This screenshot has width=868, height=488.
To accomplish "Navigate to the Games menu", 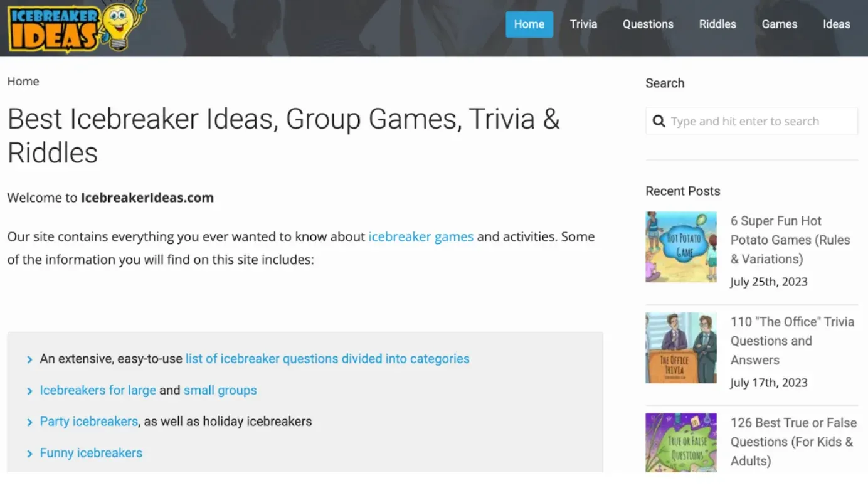I will (780, 24).
